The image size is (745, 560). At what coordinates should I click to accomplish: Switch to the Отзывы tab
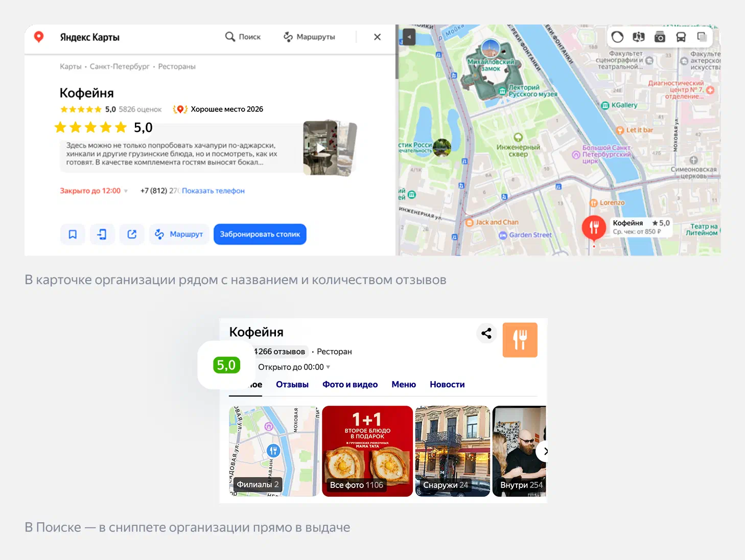(x=292, y=384)
